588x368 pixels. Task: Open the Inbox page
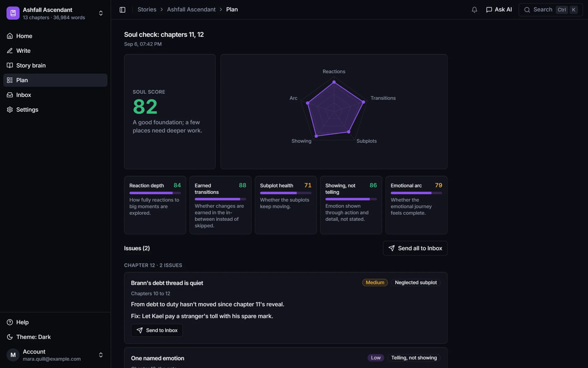click(x=55, y=95)
